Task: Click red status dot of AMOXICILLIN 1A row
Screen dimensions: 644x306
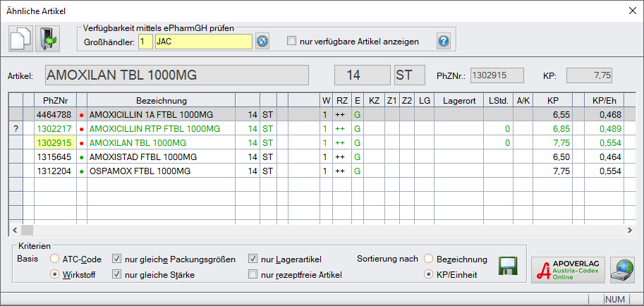Action: coord(82,114)
